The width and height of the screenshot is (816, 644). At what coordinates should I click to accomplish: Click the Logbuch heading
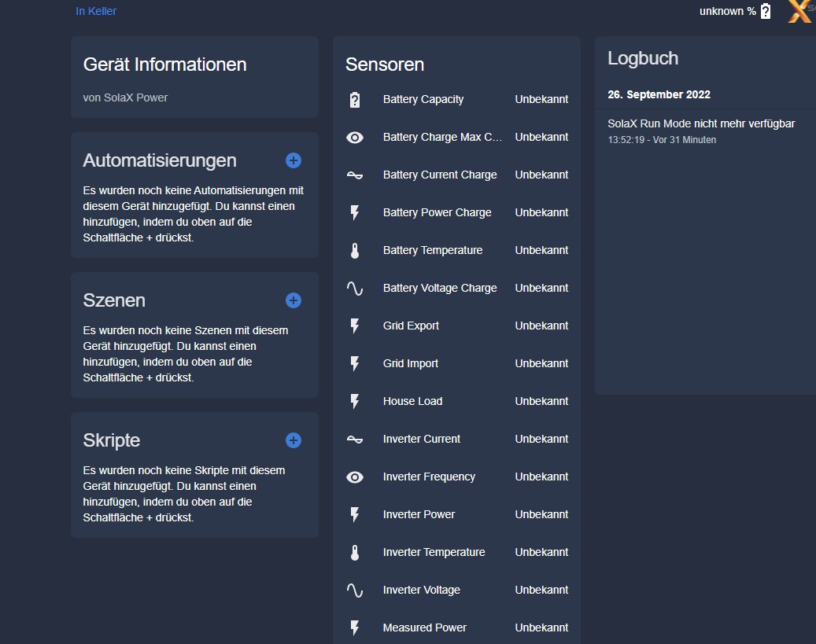point(643,58)
